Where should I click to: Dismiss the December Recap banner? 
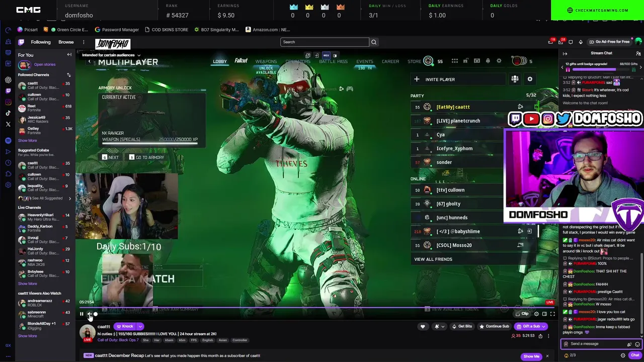point(547,356)
